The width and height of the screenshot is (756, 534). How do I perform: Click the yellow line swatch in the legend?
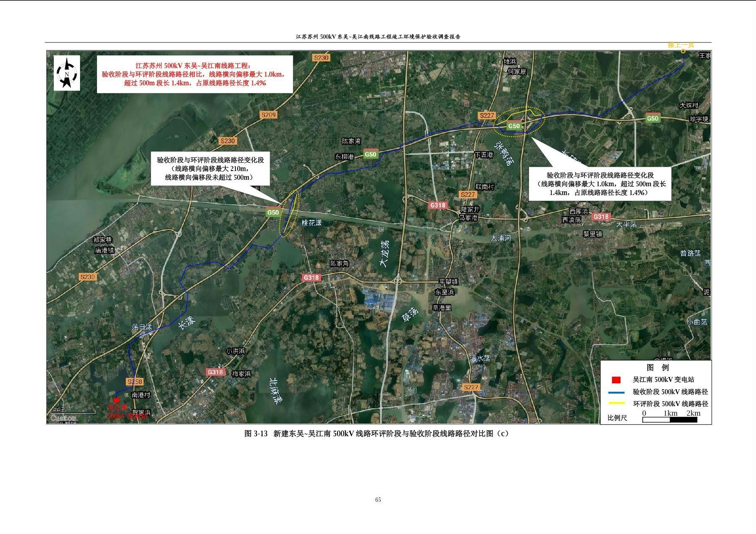click(616, 403)
